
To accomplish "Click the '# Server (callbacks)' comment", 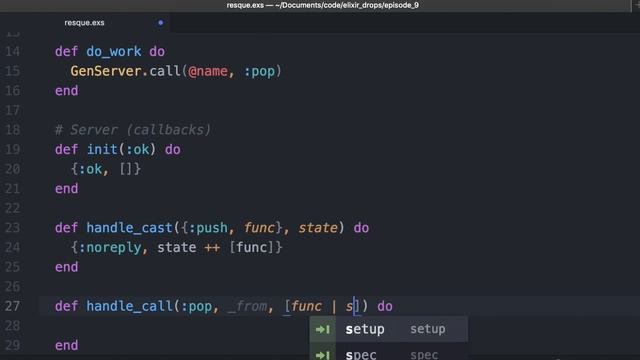I will pos(133,130).
